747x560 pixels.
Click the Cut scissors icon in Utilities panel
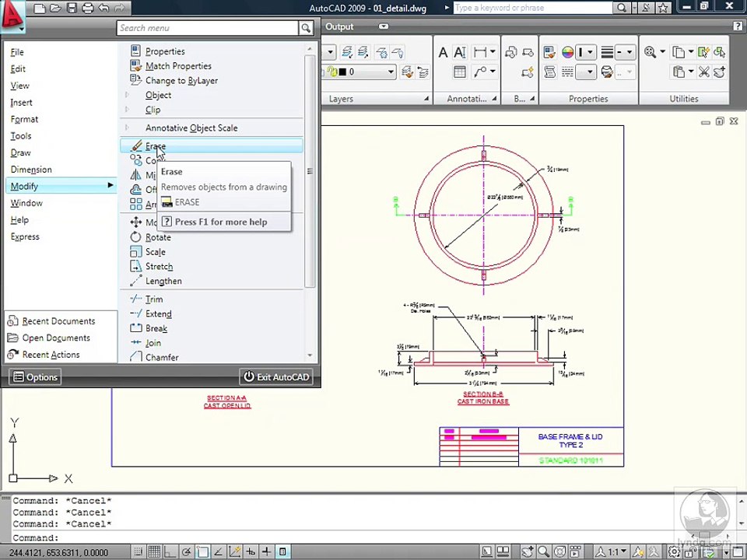coord(703,72)
